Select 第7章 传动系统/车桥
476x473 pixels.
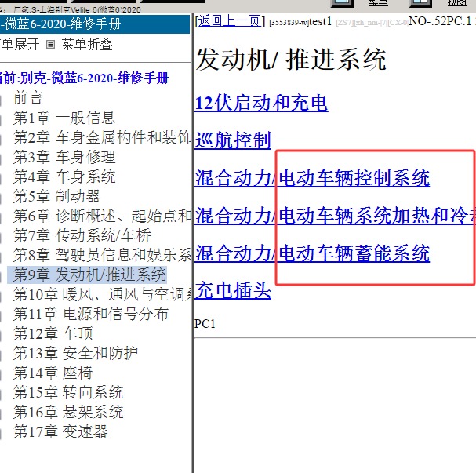[x=82, y=235]
